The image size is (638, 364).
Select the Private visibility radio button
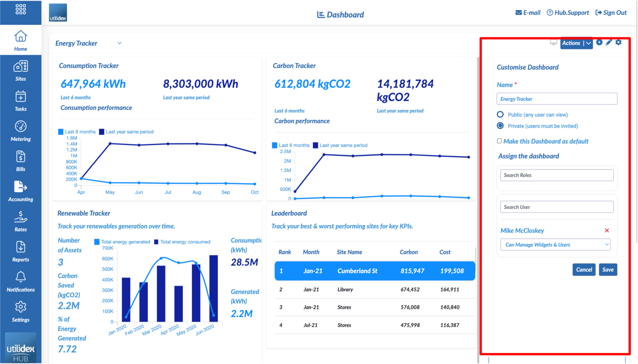pos(500,125)
